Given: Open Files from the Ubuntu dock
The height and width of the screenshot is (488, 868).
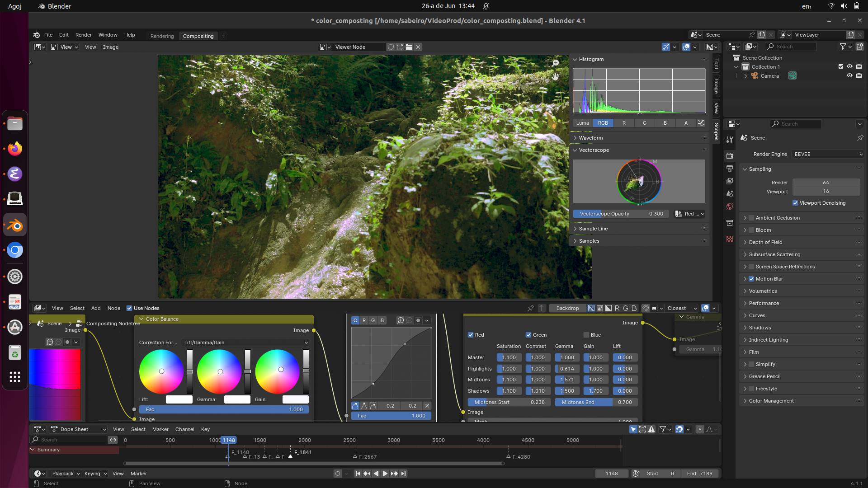Looking at the screenshot, I should coord(15,123).
